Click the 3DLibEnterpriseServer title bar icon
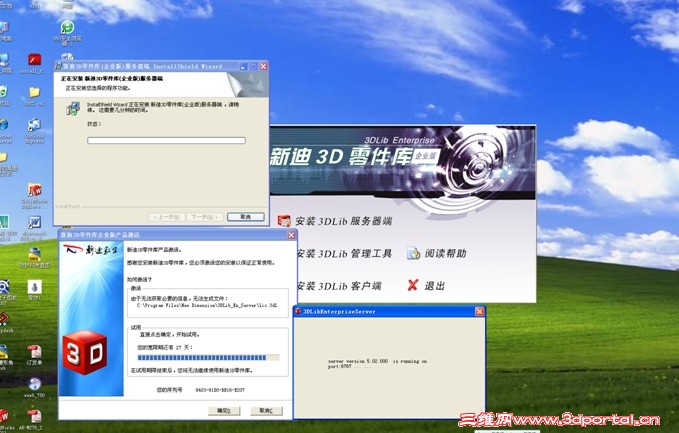Image resolution: width=679 pixels, height=433 pixels. 298,311
